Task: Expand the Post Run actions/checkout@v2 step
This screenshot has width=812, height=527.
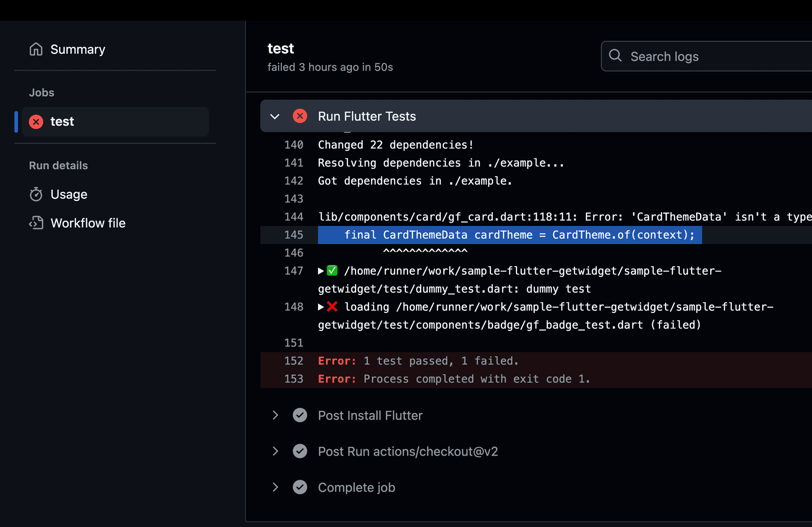Action: (275, 451)
